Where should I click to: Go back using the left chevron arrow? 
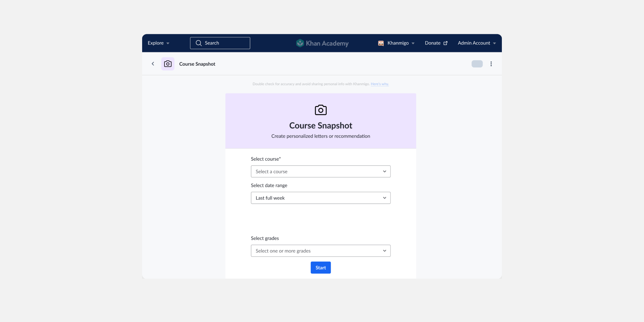(153, 64)
